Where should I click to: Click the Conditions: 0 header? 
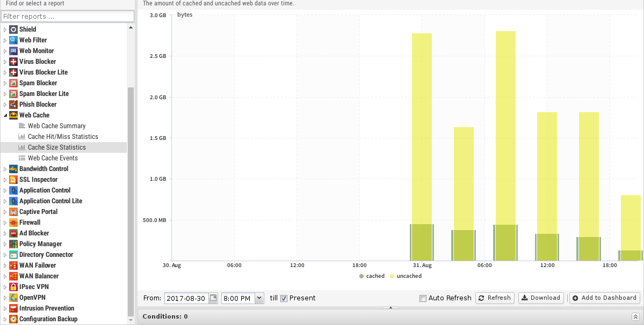165,316
